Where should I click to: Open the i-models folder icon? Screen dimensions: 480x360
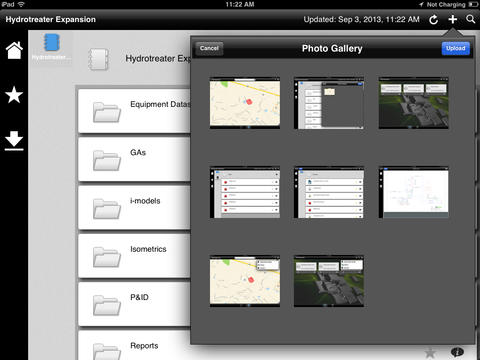(106, 209)
